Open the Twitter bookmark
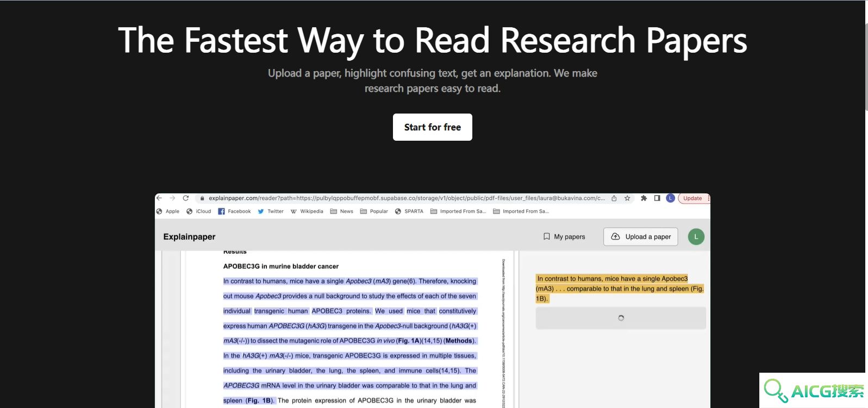The image size is (868, 408). [x=271, y=211]
